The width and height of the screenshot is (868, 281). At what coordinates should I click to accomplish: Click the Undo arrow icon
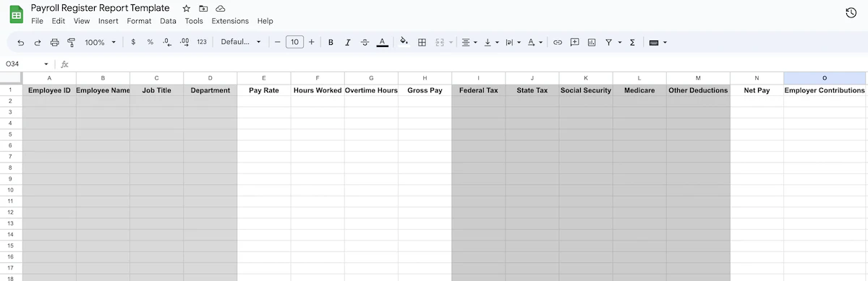20,43
